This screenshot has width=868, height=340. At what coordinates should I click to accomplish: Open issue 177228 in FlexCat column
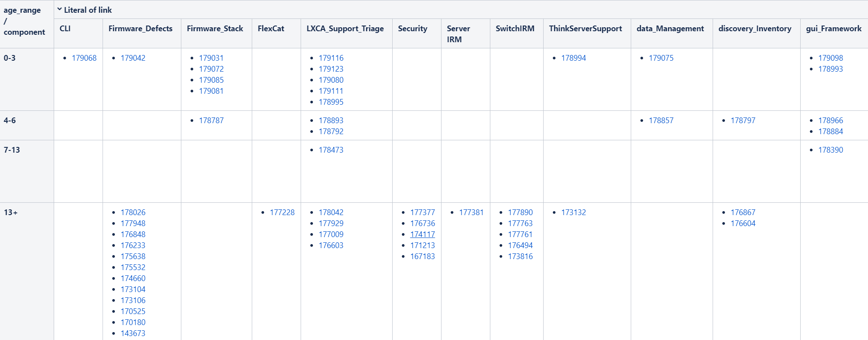(x=282, y=212)
